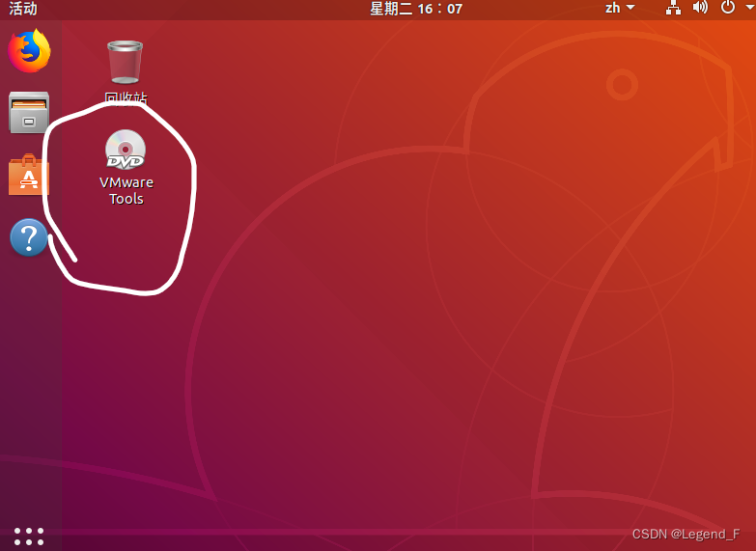Open the zh input source dropdown

tap(620, 8)
